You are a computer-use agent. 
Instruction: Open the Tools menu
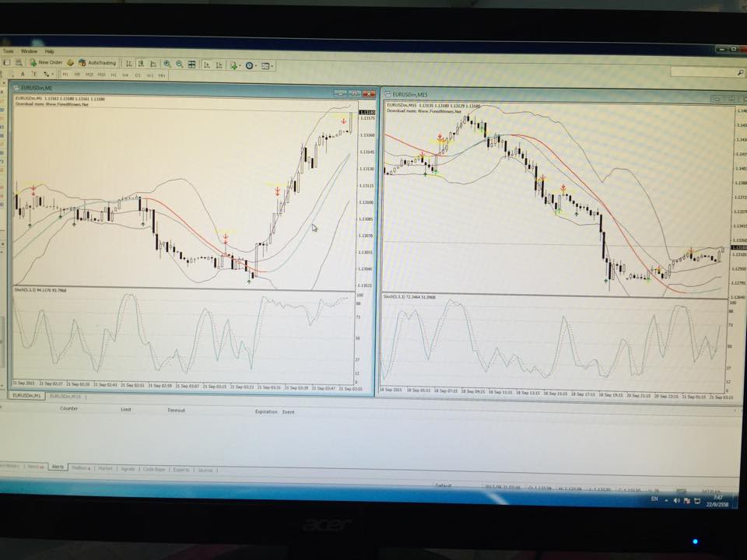pos(8,51)
